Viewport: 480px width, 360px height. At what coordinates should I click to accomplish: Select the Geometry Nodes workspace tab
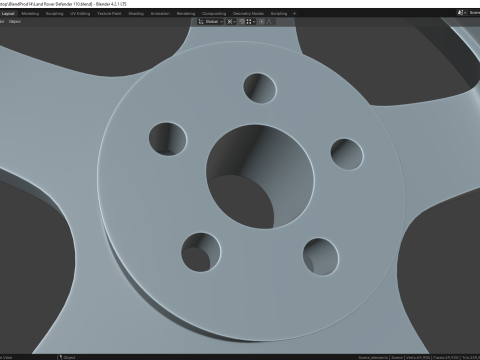coord(248,14)
